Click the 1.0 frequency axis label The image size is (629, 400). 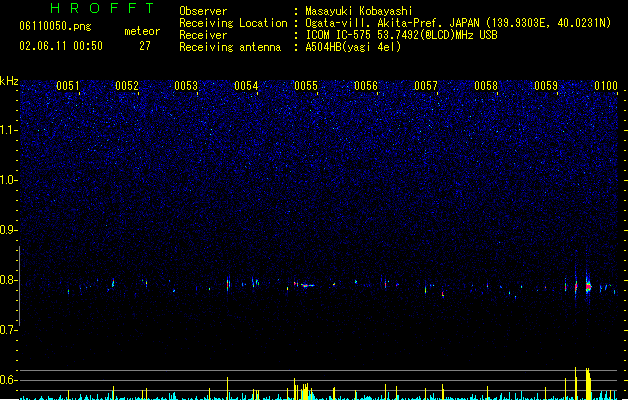click(x=9, y=180)
